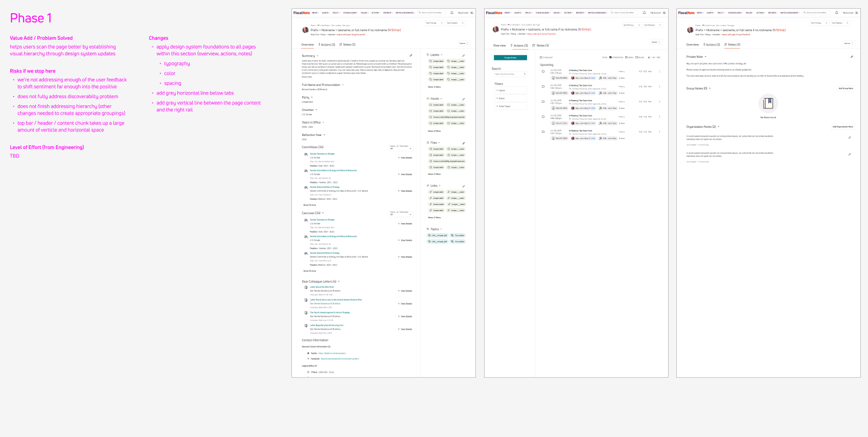This screenshot has height=437, width=868.
Task: Click the Add Group Note button
Action: [x=846, y=88]
